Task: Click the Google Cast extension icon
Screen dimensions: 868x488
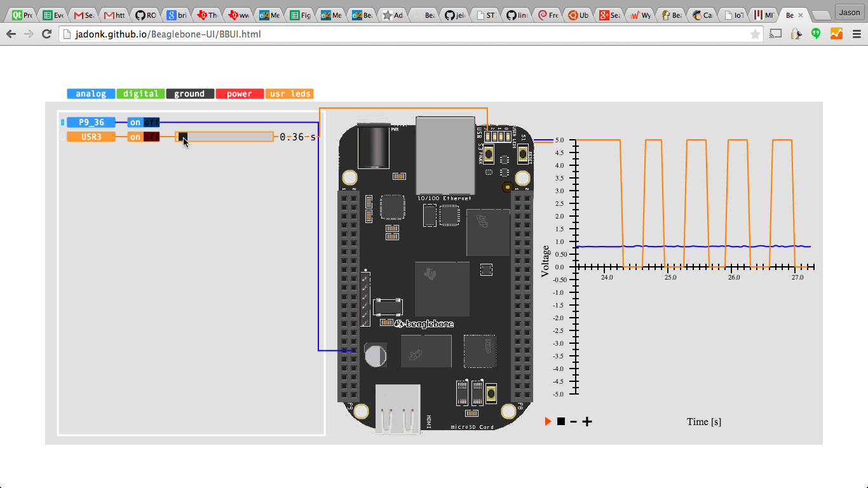Action: (x=775, y=34)
